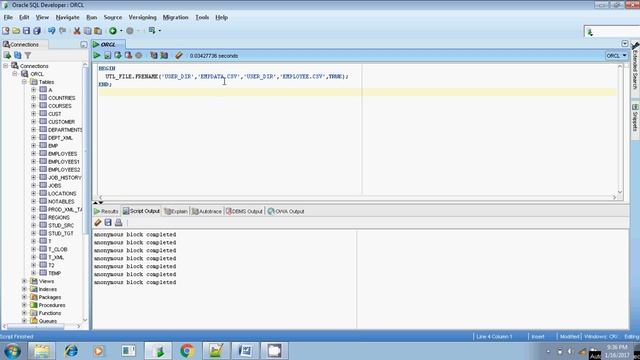This screenshot has width=640, height=360.
Task: Switch to the OWA Output tab
Action: (286, 211)
